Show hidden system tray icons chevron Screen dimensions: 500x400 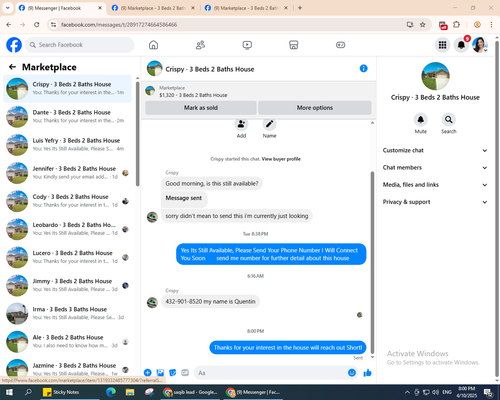coord(407,392)
